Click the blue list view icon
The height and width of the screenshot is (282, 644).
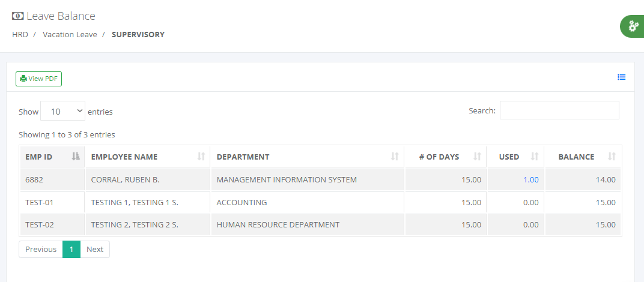pos(621,77)
